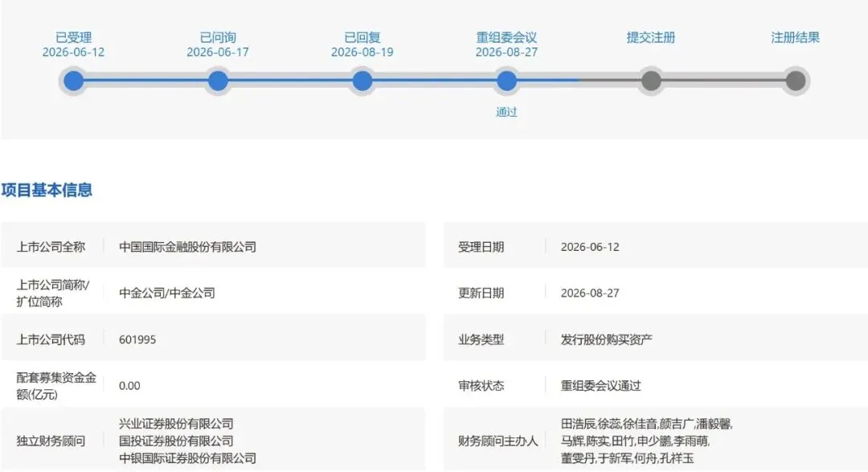
Task: Click the gray 注册结果 step dot
Action: coord(796,81)
